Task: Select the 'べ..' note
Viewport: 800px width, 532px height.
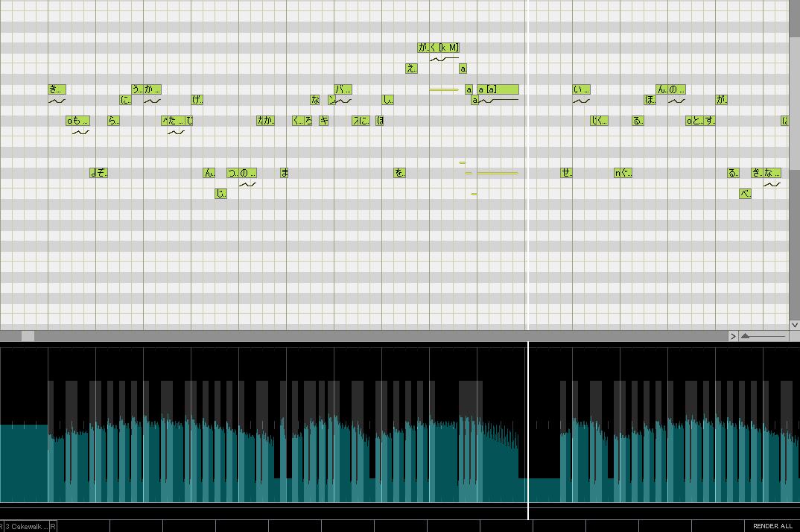Action: pos(745,194)
